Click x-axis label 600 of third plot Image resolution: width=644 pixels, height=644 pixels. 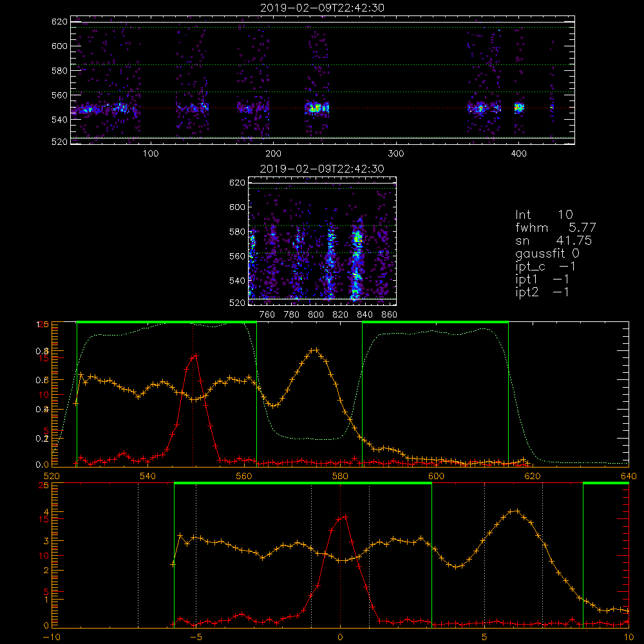(x=436, y=476)
